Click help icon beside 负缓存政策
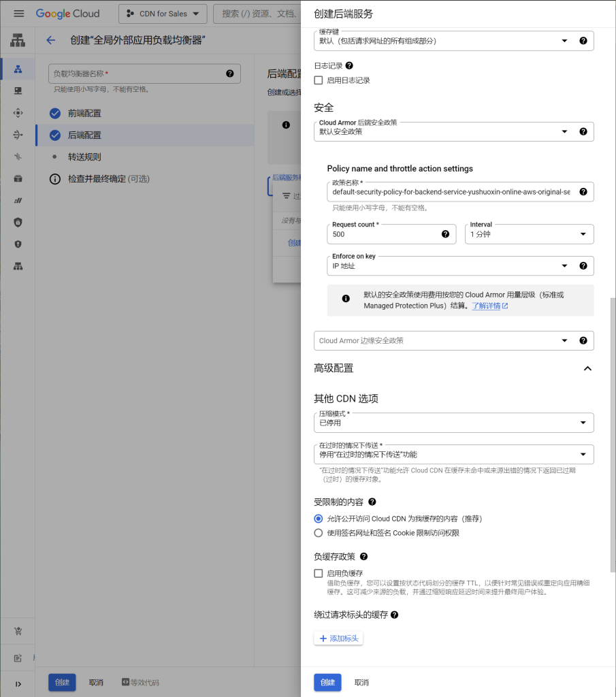 363,556
